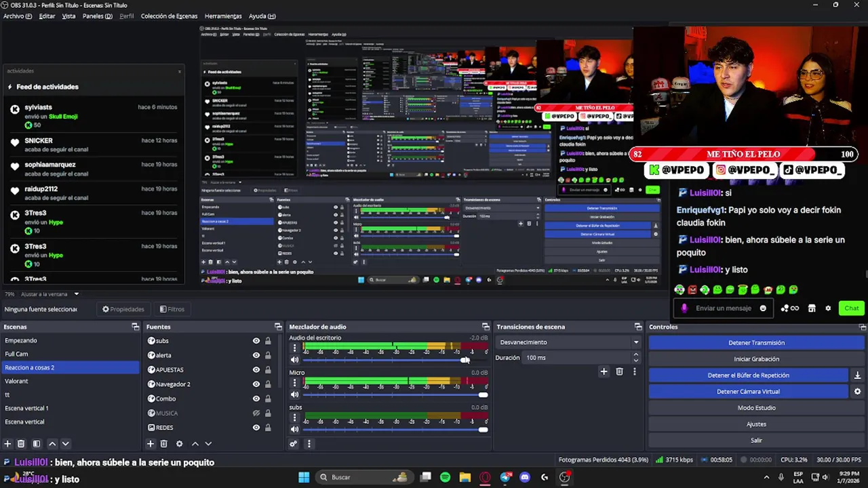
Task: Adjust the Audio del escritorio volume slider
Action: (394, 360)
